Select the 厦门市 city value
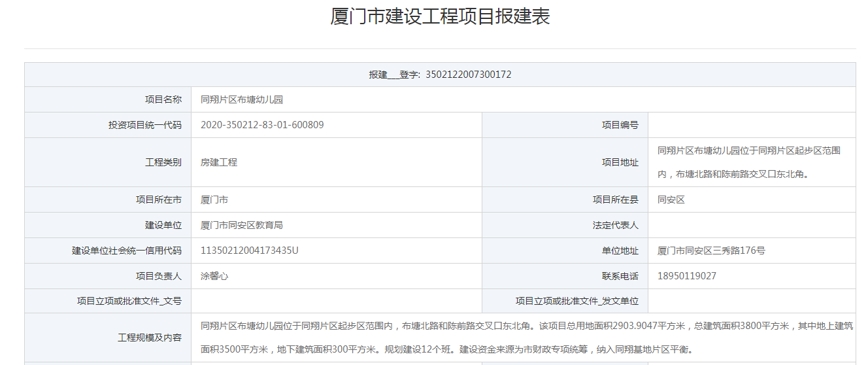Viewport: 868px width, 365px height. (214, 200)
